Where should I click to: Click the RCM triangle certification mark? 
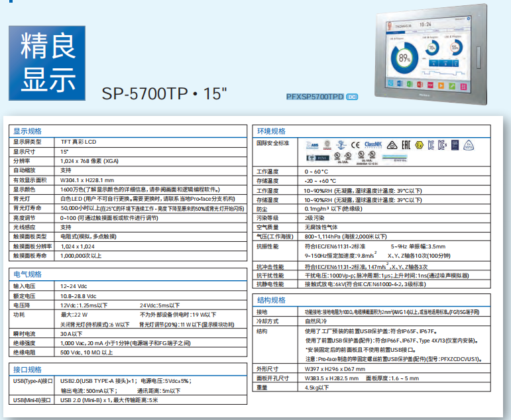tap(392, 145)
